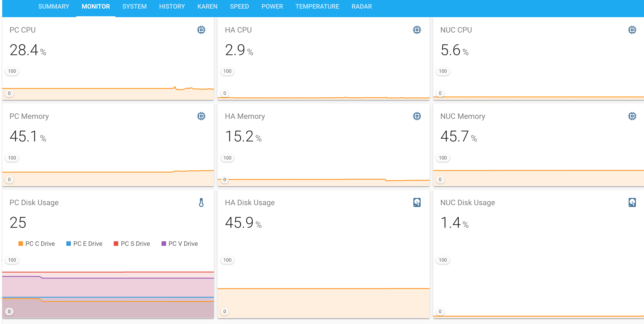Click the 0 axis badge on NUC Disk Usage

440,312
